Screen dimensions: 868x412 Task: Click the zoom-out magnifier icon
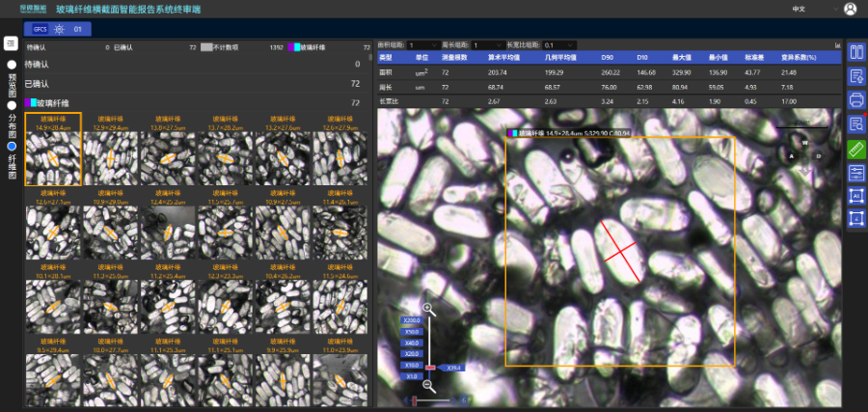click(x=429, y=383)
